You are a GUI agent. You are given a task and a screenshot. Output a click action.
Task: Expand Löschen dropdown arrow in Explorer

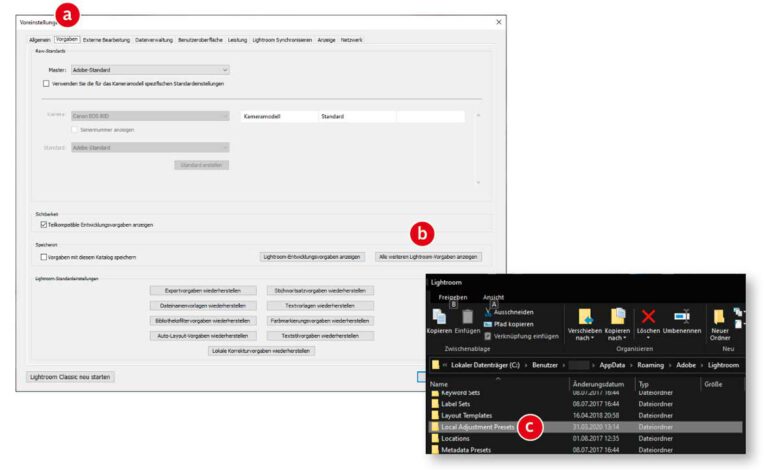tap(648, 338)
